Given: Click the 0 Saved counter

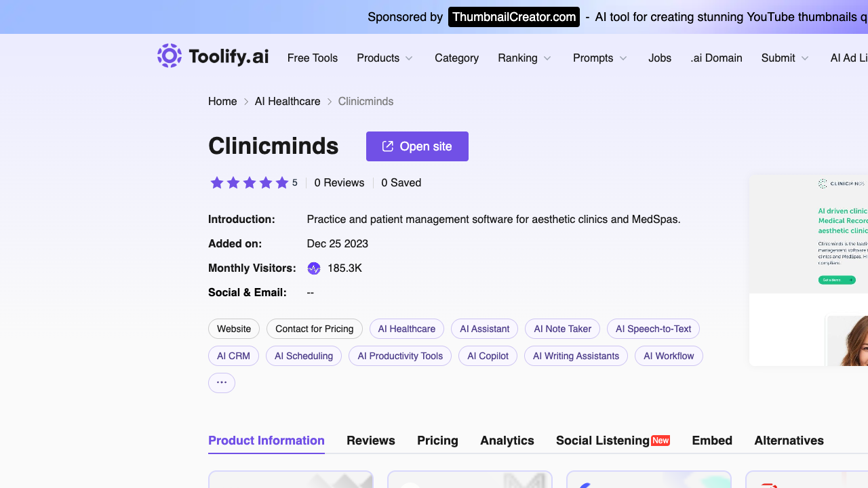Looking at the screenshot, I should click(x=401, y=183).
